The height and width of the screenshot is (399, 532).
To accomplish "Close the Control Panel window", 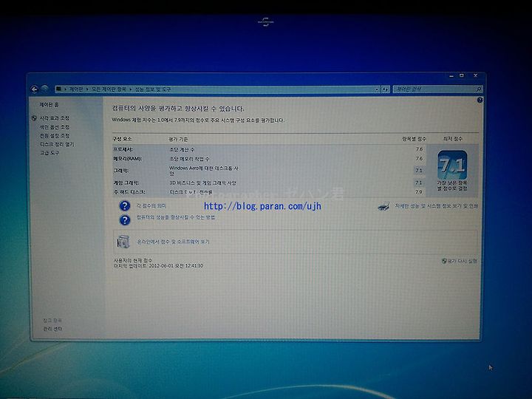I will coord(475,75).
